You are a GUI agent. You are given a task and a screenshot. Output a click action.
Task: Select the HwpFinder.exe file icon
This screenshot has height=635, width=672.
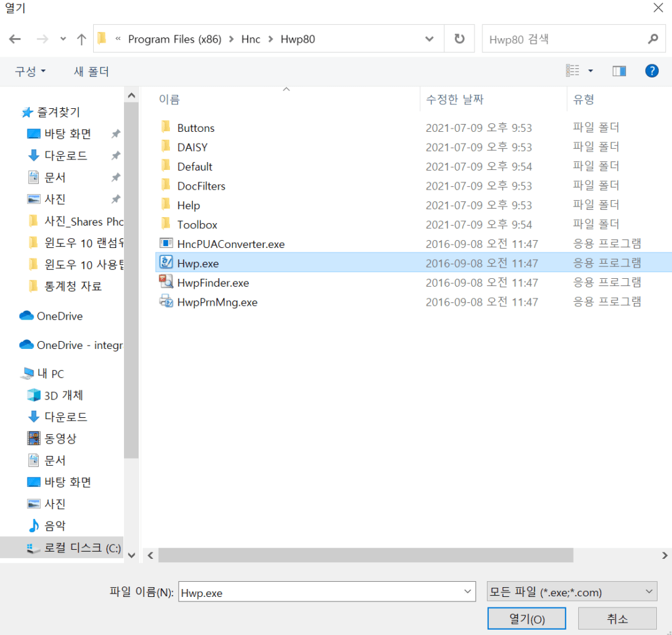coord(166,283)
